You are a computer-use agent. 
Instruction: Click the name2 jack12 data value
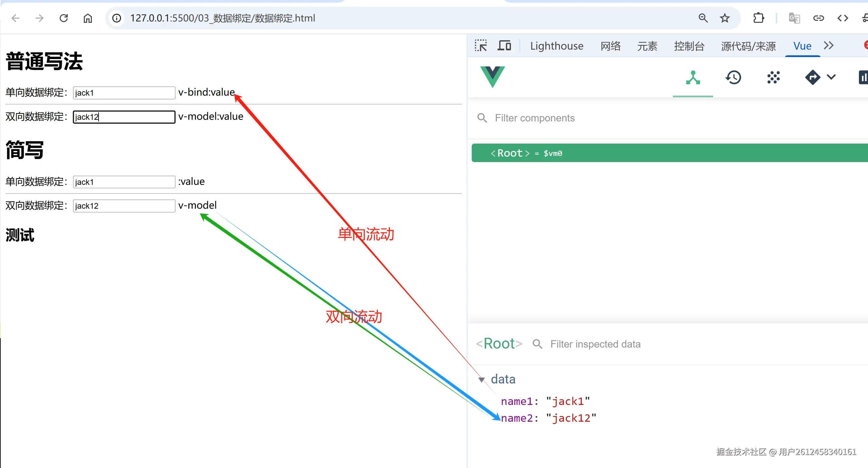pos(571,418)
